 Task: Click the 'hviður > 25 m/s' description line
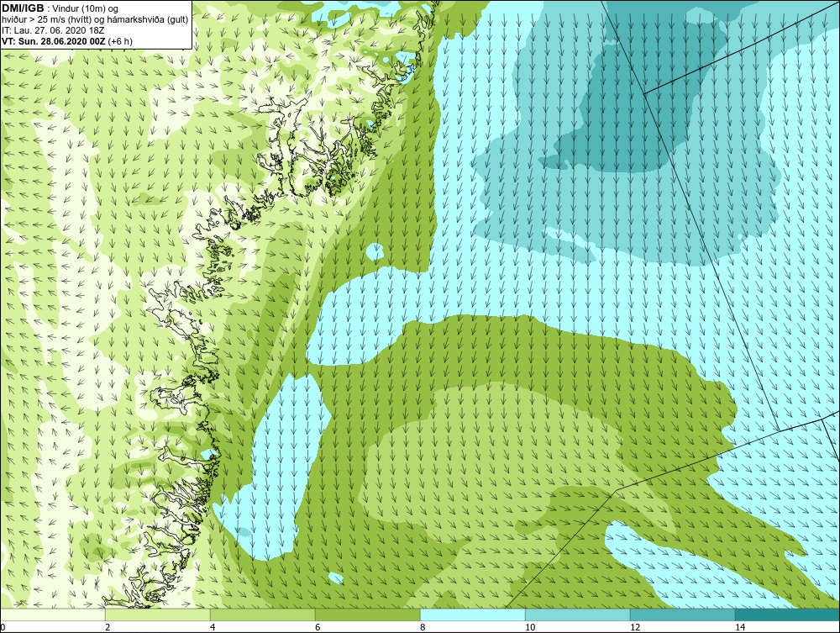pos(95,19)
